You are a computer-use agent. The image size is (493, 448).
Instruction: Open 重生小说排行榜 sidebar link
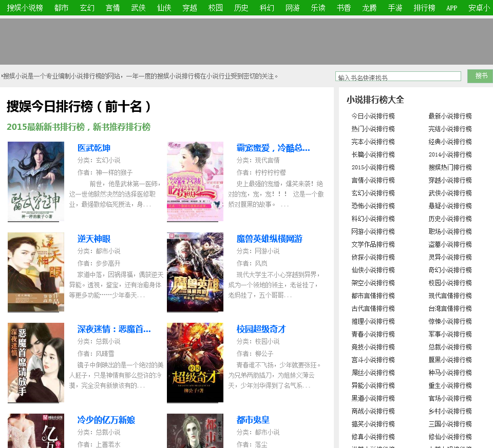tap(450, 385)
